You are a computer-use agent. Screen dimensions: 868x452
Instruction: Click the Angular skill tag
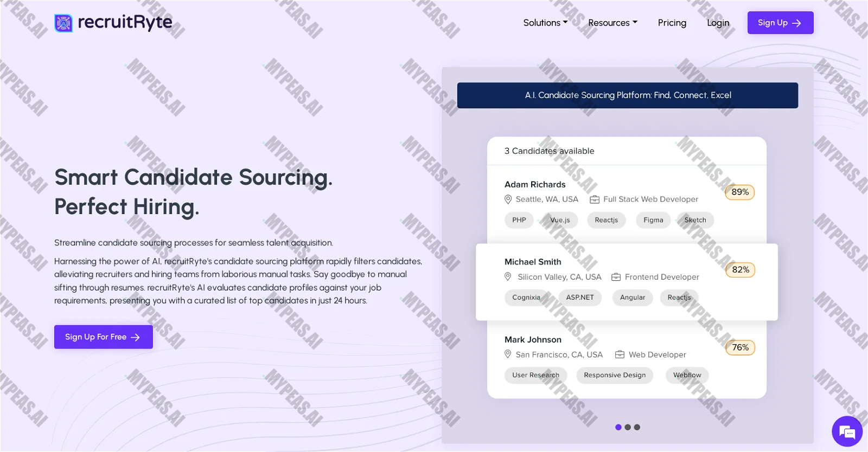pyautogui.click(x=633, y=298)
